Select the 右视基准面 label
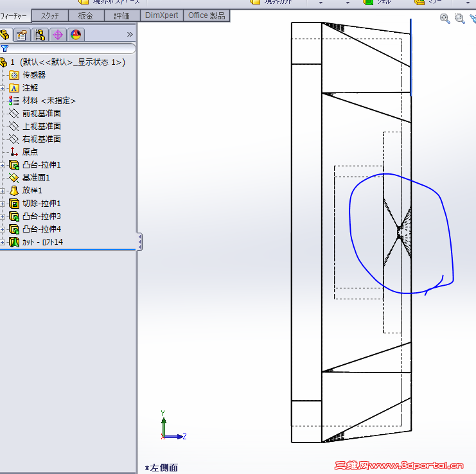This screenshot has height=474, width=476. pyautogui.click(x=42, y=139)
